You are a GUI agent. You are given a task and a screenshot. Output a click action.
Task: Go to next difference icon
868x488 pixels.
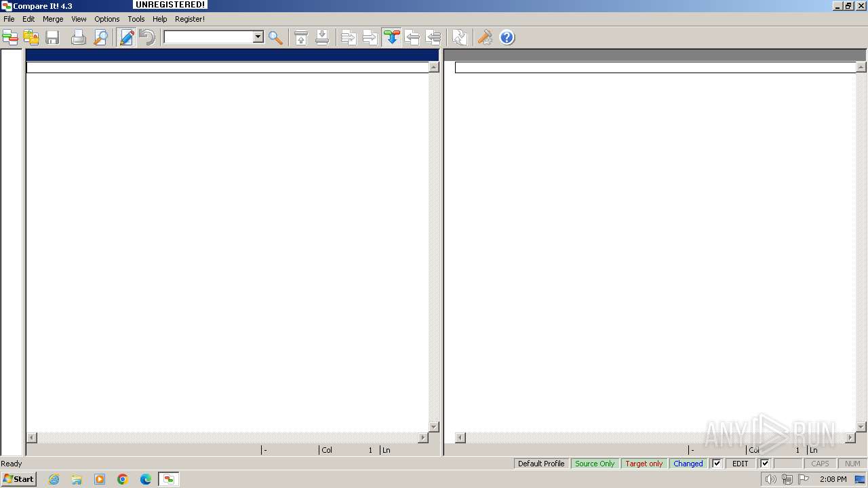click(x=322, y=37)
